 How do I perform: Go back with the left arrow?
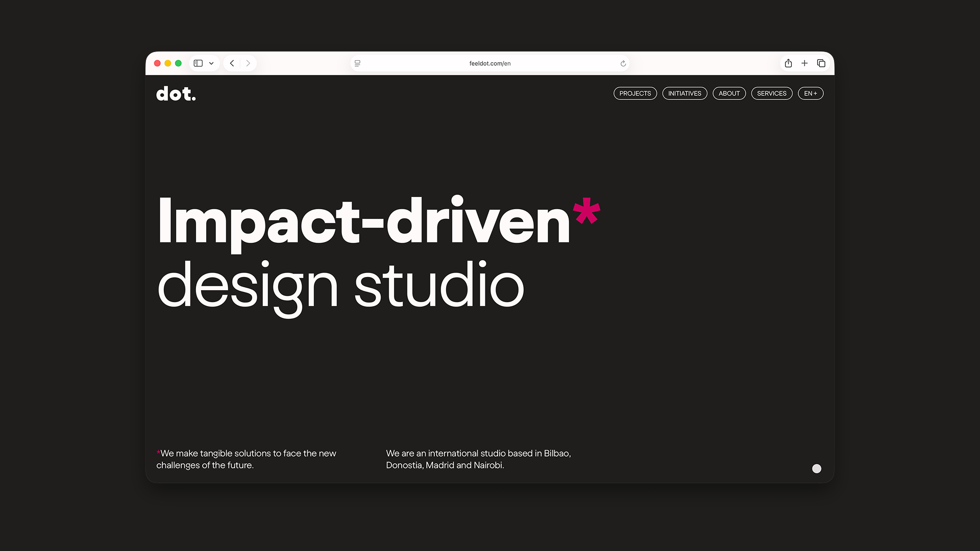click(x=232, y=63)
